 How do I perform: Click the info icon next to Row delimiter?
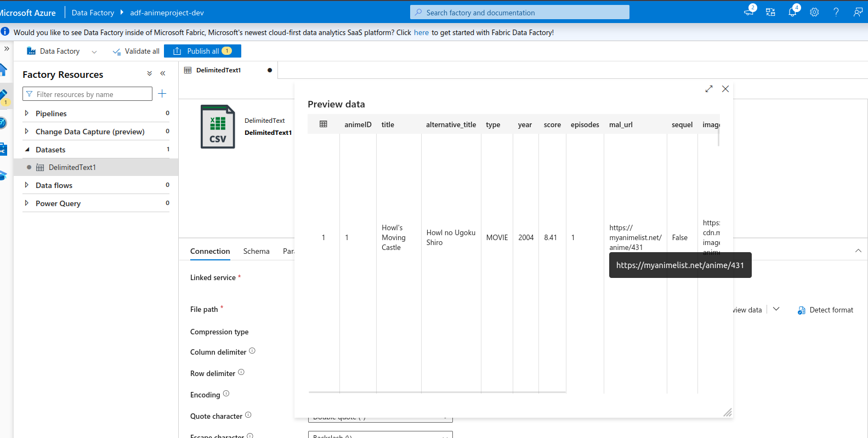point(241,372)
